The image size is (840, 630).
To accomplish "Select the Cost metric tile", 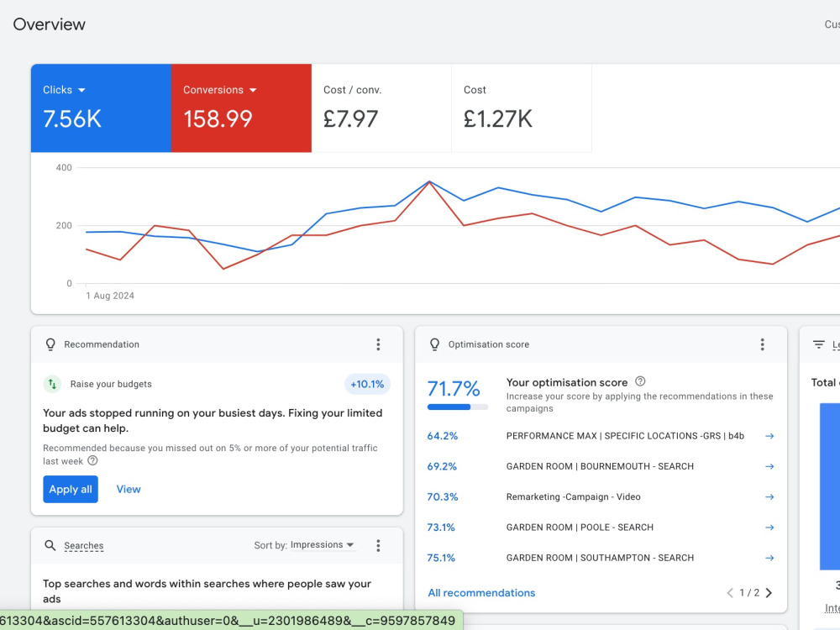I will pos(522,108).
